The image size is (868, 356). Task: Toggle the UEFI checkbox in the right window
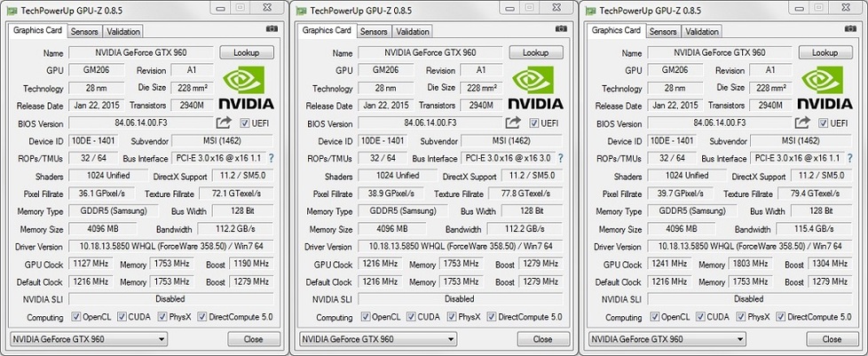pyautogui.click(x=824, y=123)
